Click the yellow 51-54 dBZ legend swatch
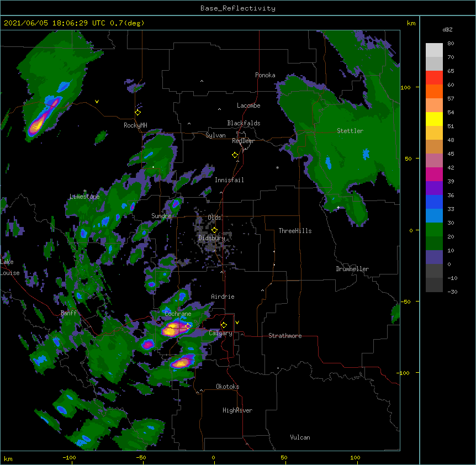 tap(434, 119)
